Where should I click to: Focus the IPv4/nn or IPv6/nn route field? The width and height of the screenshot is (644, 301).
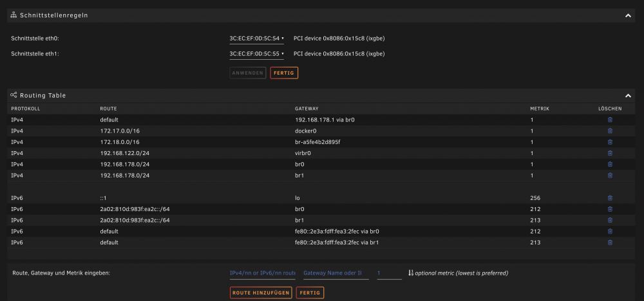click(x=263, y=273)
